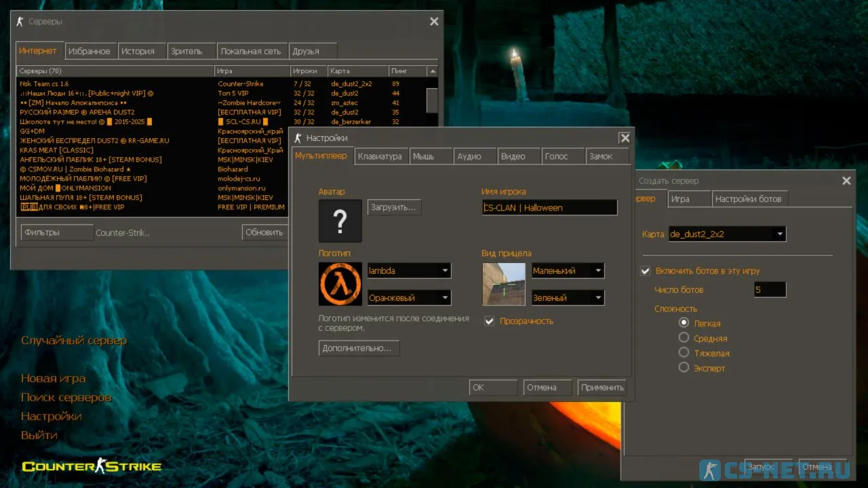This screenshot has height=488, width=868.
Task: Choose Эксперт bot difficulty
Action: point(684,367)
